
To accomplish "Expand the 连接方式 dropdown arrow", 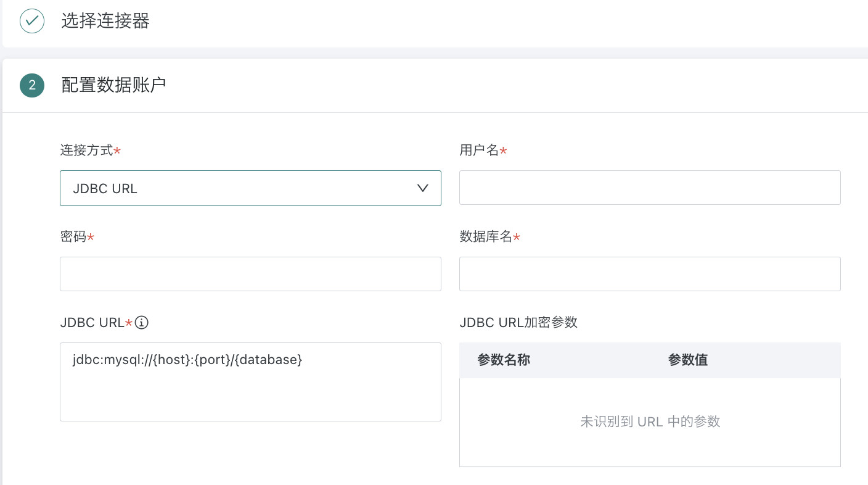I will tap(422, 188).
